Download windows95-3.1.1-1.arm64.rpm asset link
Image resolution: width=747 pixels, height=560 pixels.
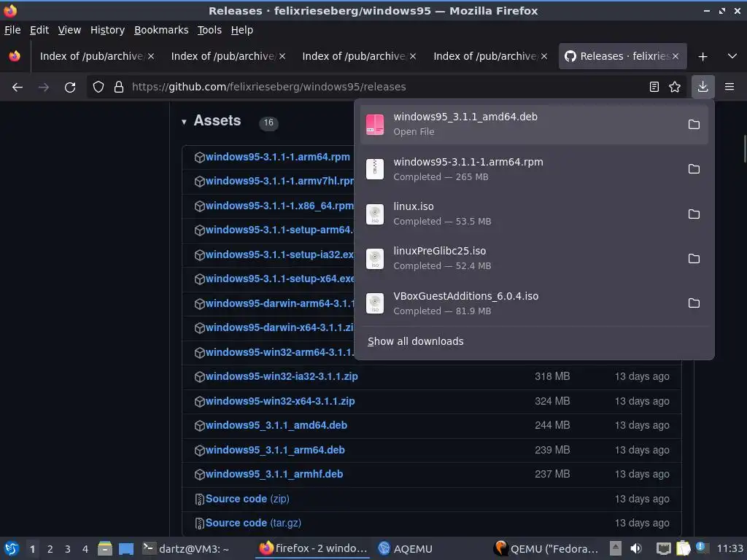(x=278, y=157)
